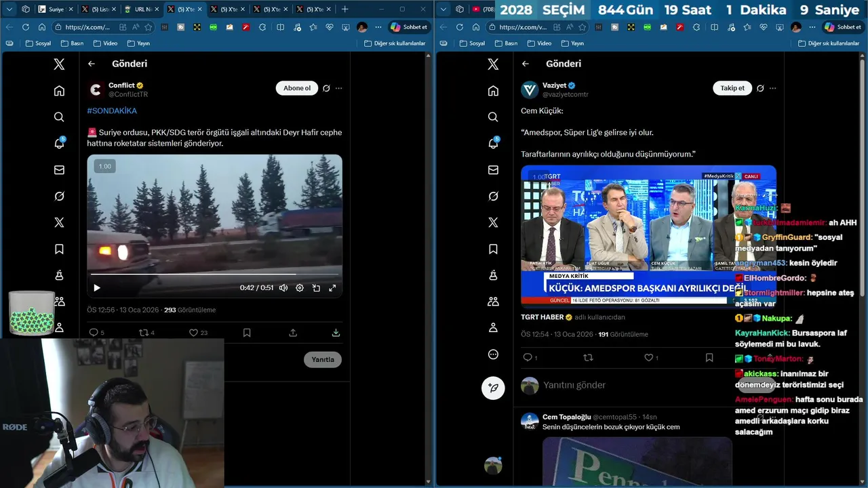Play the Conflict video
868x488 pixels.
pos(96,288)
